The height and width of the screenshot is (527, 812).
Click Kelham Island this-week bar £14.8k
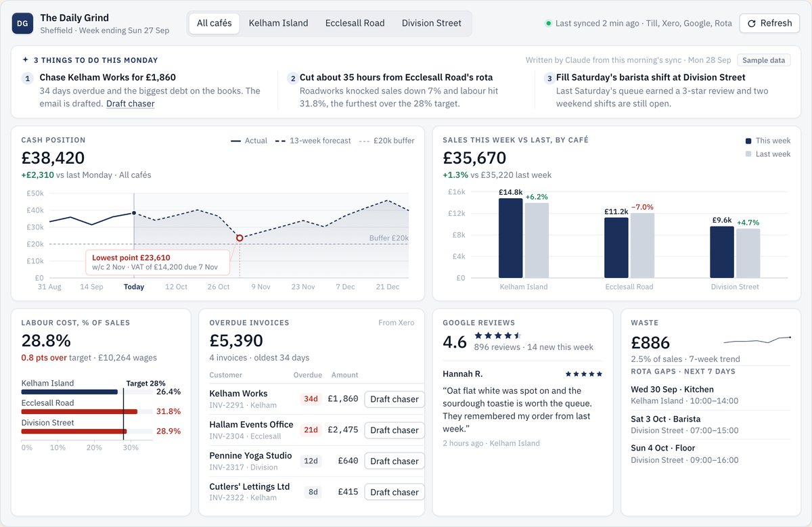510,238
